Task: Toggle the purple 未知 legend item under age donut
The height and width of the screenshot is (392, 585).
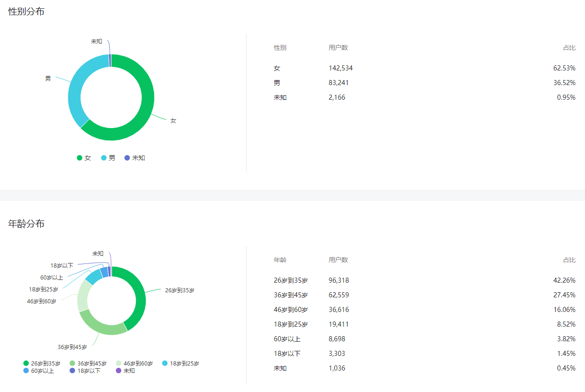Action: pos(125,371)
